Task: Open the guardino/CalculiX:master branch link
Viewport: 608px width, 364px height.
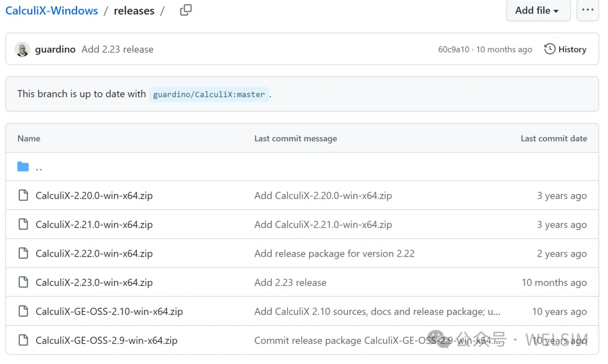Action: [x=209, y=94]
